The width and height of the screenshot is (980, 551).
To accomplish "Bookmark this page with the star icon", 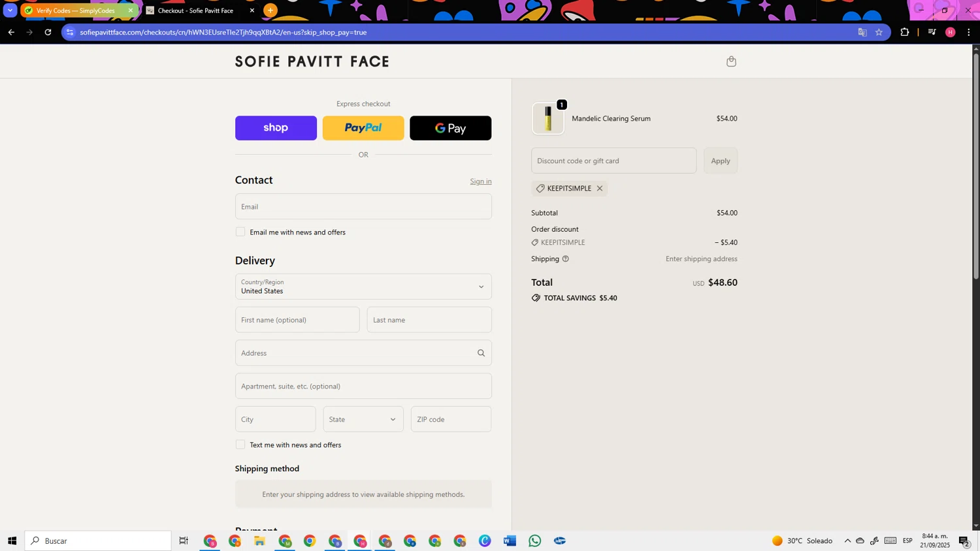I will [879, 32].
